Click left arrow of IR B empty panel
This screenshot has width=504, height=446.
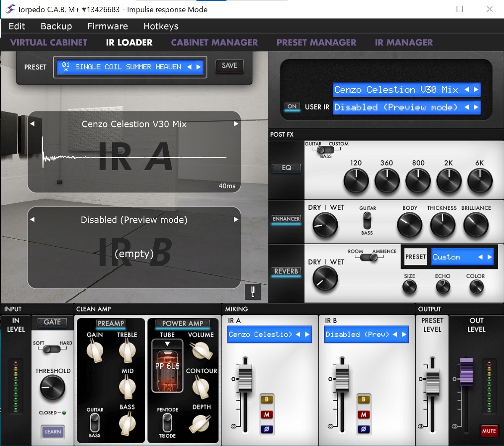(32, 219)
